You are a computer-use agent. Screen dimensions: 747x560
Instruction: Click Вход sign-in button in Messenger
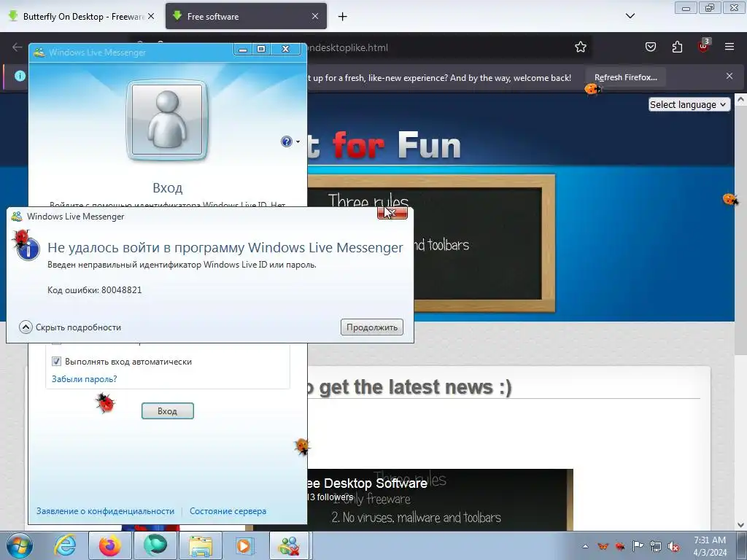click(167, 411)
